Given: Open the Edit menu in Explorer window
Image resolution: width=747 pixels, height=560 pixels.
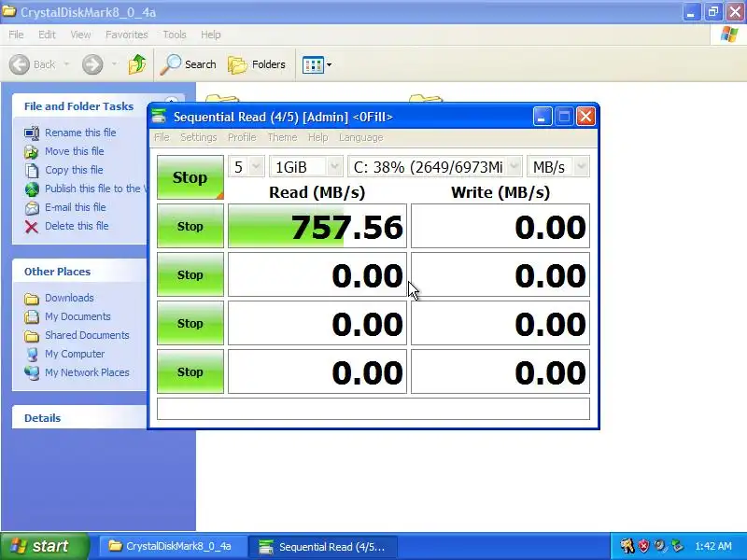Looking at the screenshot, I should click(47, 35).
